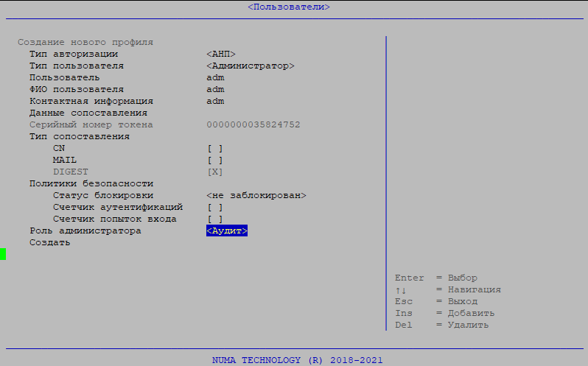Change the <Администратор> user type selector

[251, 66]
